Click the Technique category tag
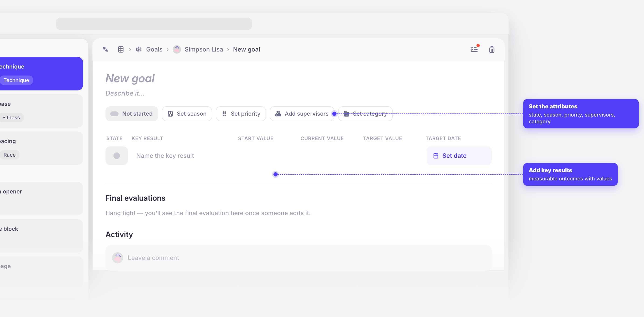The width and height of the screenshot is (644, 317). click(16, 80)
